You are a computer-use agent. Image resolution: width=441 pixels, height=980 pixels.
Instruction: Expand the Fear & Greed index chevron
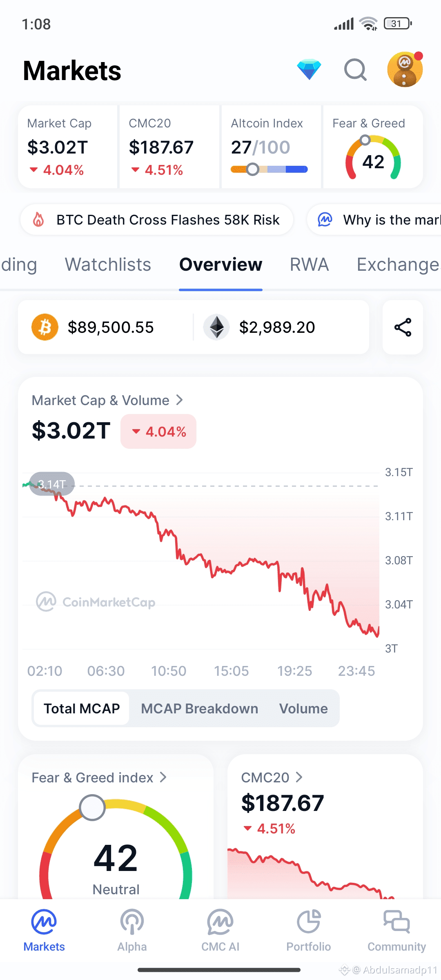[x=163, y=777]
